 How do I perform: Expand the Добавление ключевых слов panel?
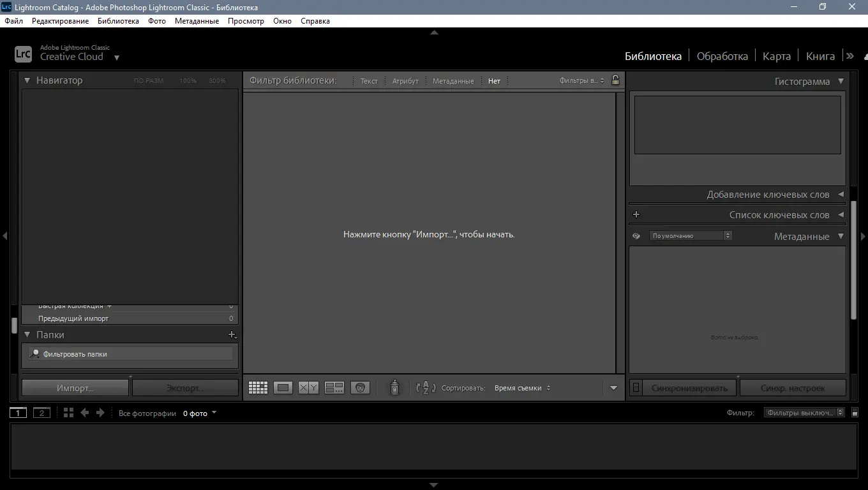841,195
